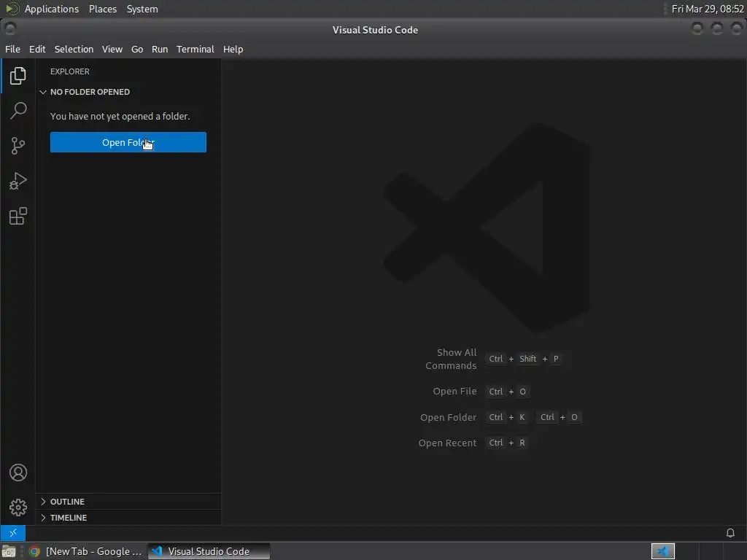Open the View menu
Screen dimensions: 747x560
pos(112,49)
